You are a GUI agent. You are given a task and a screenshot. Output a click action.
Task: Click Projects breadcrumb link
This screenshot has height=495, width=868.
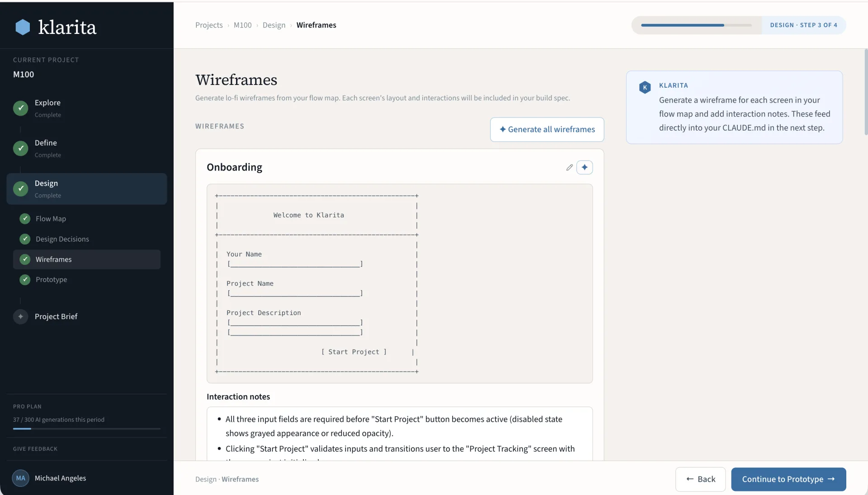pyautogui.click(x=209, y=25)
